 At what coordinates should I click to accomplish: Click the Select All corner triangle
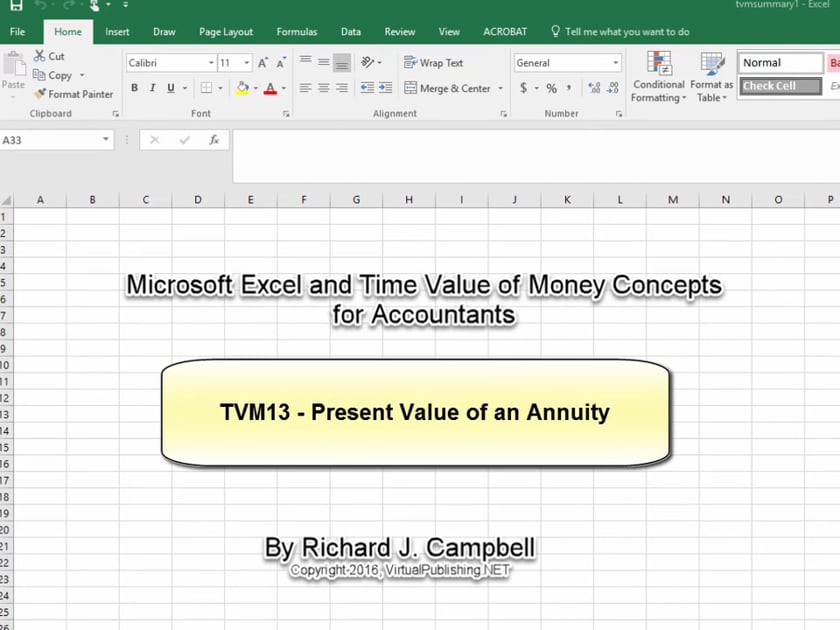point(6,200)
